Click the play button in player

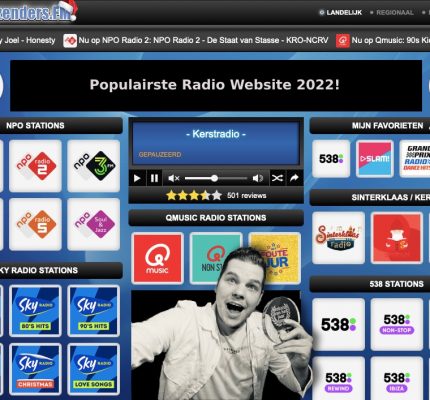click(x=137, y=178)
